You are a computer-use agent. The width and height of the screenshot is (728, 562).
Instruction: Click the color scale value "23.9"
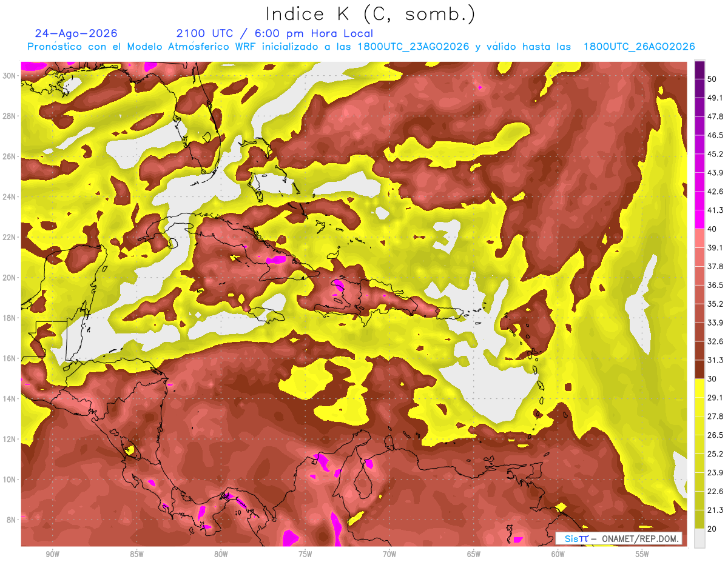click(715, 473)
